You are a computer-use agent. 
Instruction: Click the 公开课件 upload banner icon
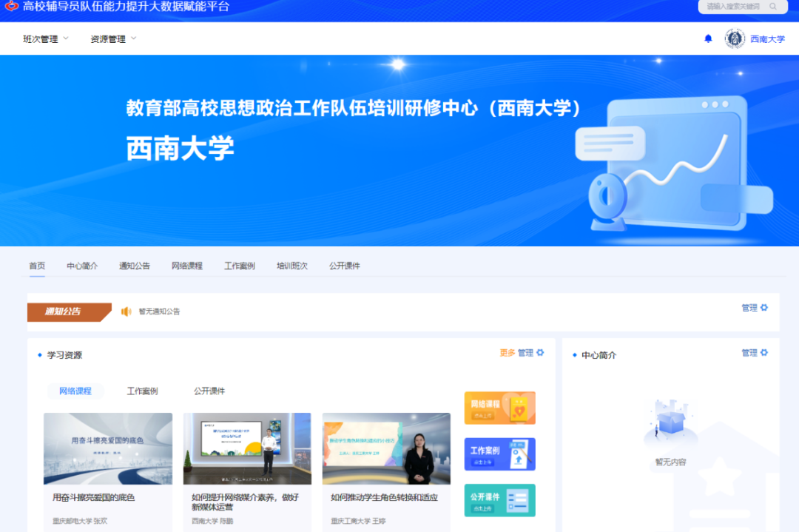(x=499, y=500)
